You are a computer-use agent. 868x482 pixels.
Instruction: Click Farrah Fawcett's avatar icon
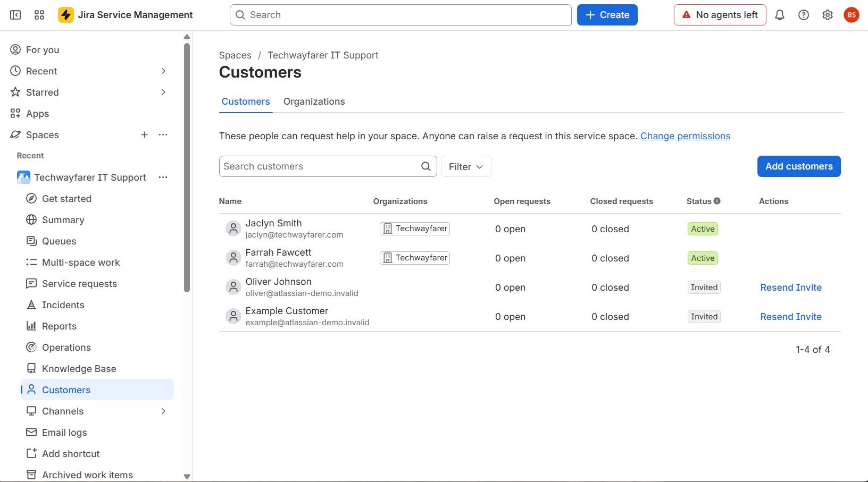[233, 258]
